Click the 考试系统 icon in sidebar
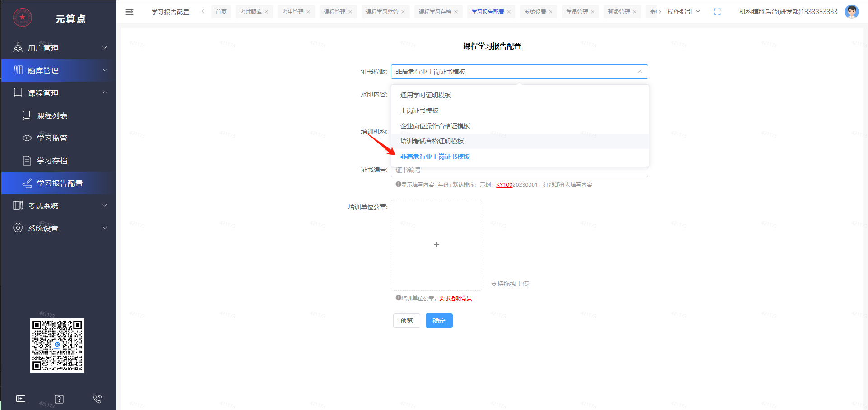 click(x=18, y=205)
